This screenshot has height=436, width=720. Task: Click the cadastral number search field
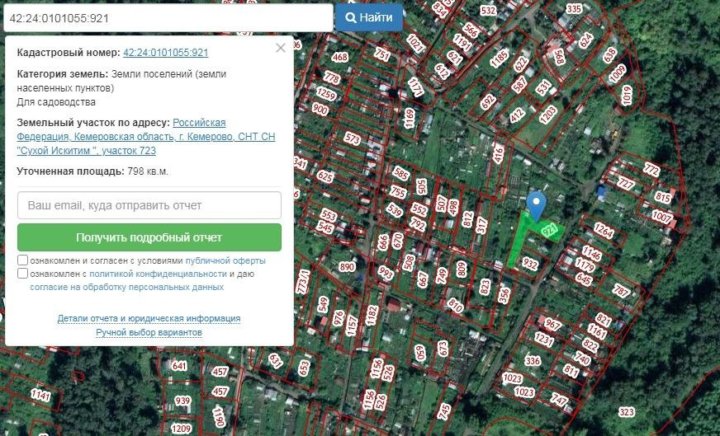click(x=167, y=18)
